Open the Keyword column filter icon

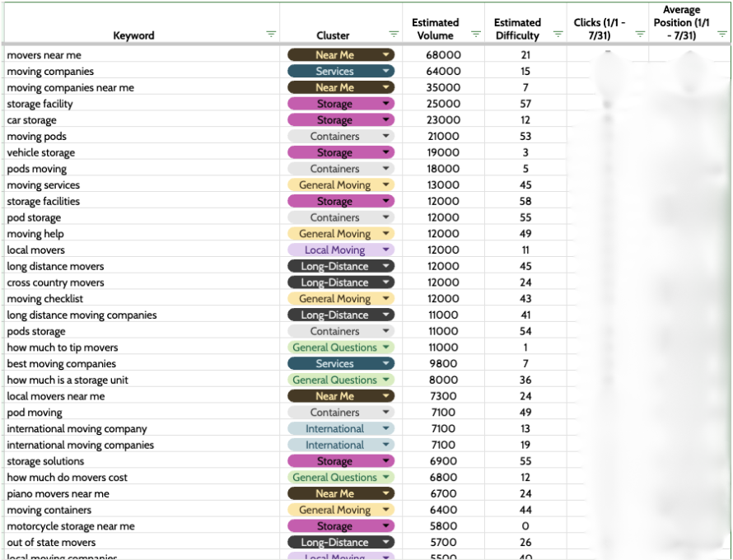click(271, 34)
